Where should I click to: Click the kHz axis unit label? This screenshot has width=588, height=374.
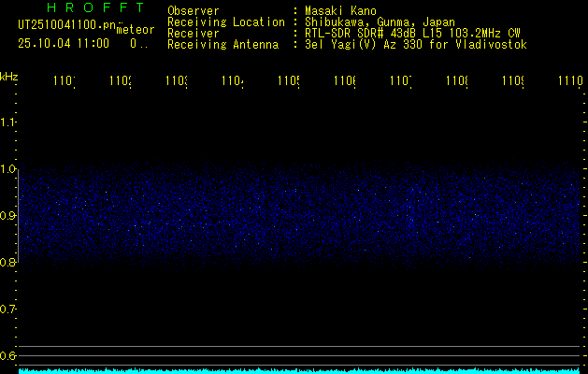tap(8, 76)
